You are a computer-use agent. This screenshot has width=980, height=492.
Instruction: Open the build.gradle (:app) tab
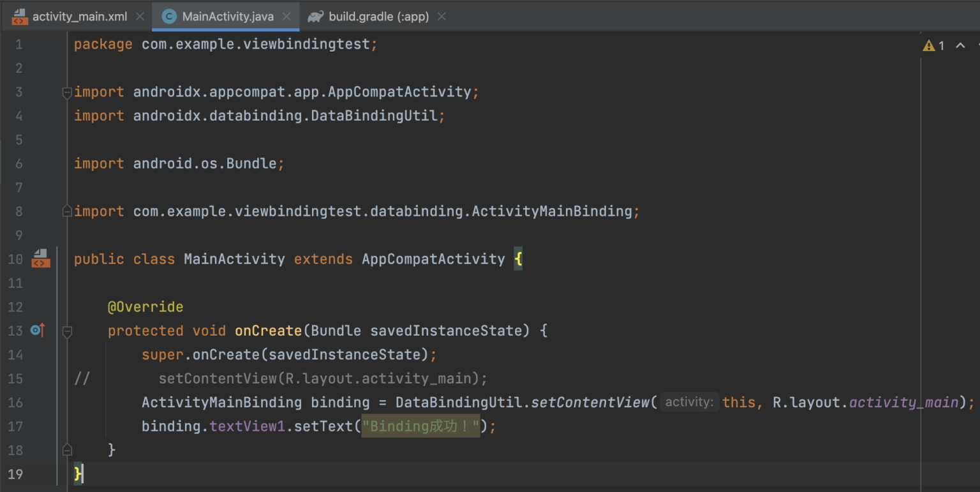[x=378, y=17]
